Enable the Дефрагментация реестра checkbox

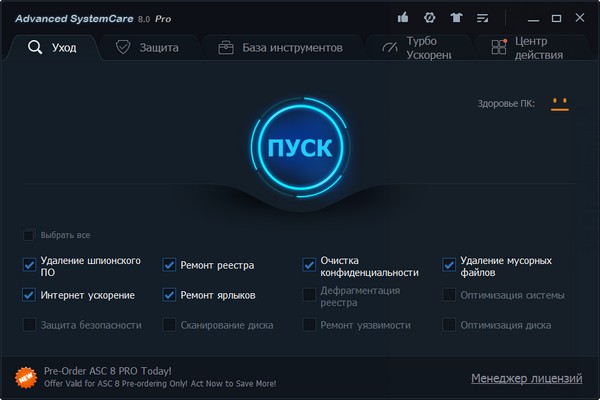309,295
